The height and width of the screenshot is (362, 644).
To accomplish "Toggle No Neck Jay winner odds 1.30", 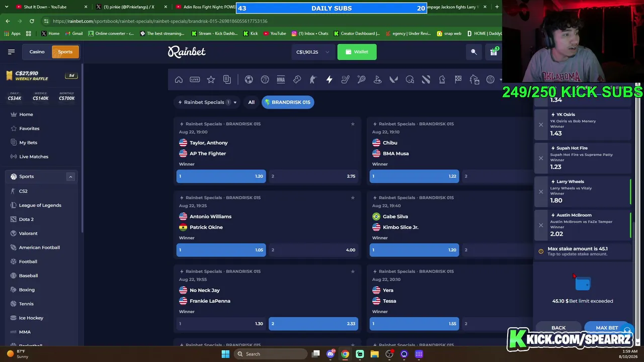I will (x=221, y=323).
